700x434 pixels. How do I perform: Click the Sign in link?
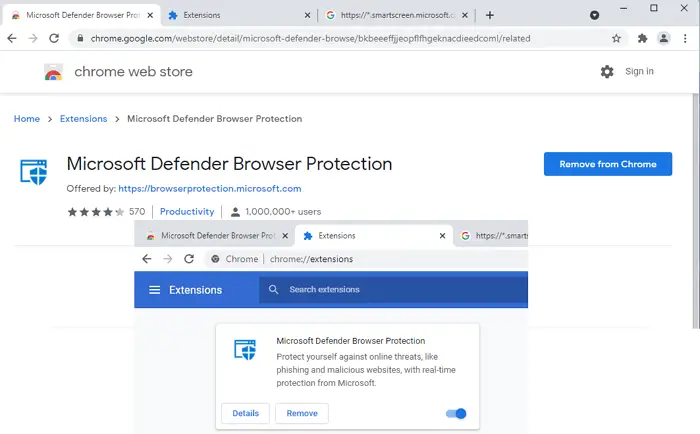639,71
